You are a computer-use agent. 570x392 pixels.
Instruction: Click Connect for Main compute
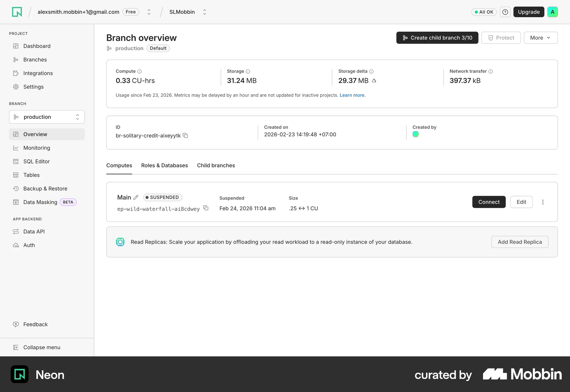(489, 202)
